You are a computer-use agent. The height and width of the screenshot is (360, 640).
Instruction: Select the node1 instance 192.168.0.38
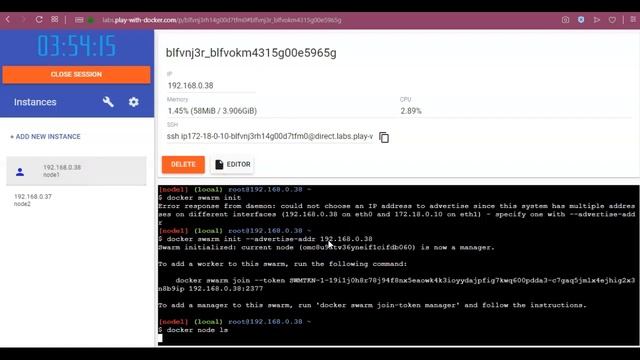76,171
